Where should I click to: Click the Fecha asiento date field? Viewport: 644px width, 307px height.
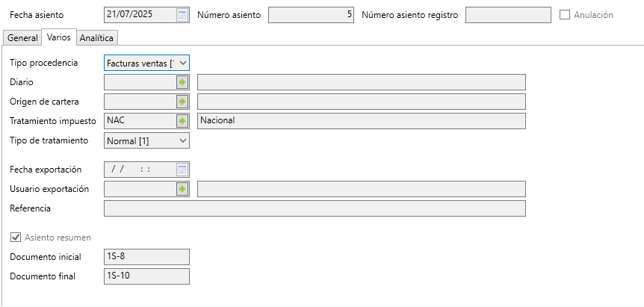tap(140, 15)
